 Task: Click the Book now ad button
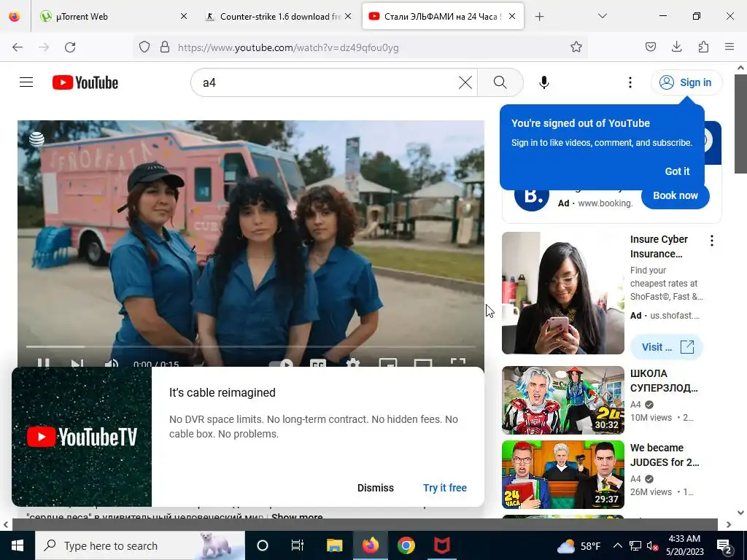pos(675,195)
